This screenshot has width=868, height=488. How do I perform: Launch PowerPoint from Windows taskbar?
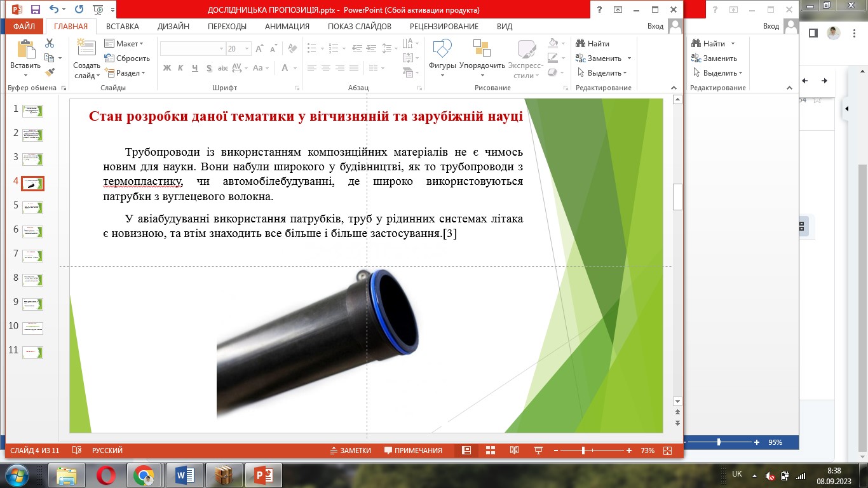click(x=263, y=475)
